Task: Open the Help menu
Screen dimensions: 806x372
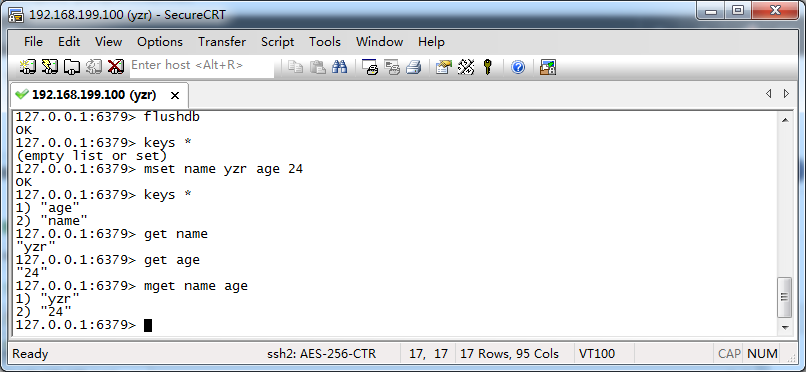Action: (x=431, y=42)
